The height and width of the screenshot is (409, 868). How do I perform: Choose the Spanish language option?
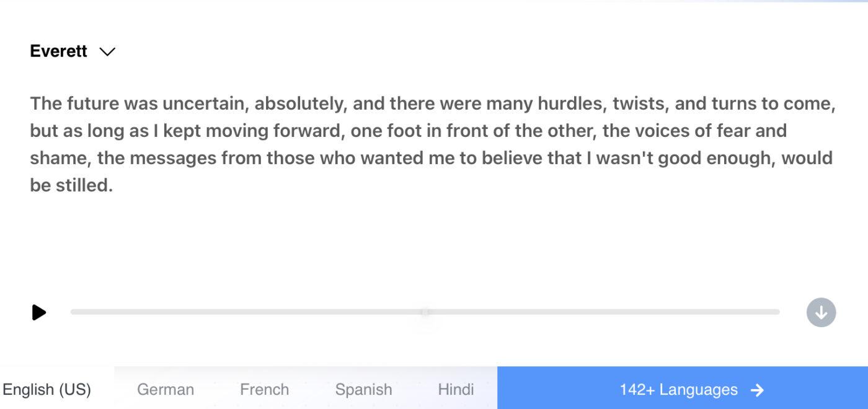[x=363, y=389]
